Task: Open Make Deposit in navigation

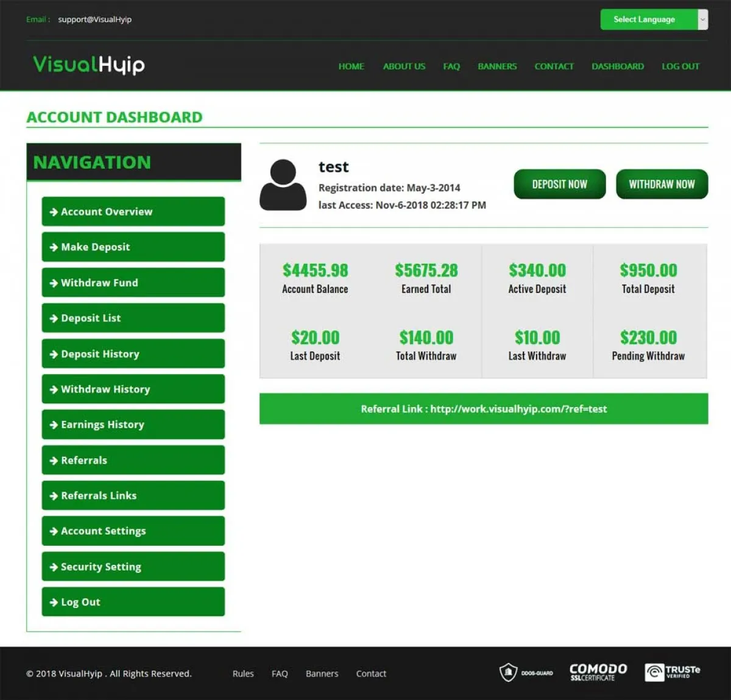Action: click(x=133, y=247)
